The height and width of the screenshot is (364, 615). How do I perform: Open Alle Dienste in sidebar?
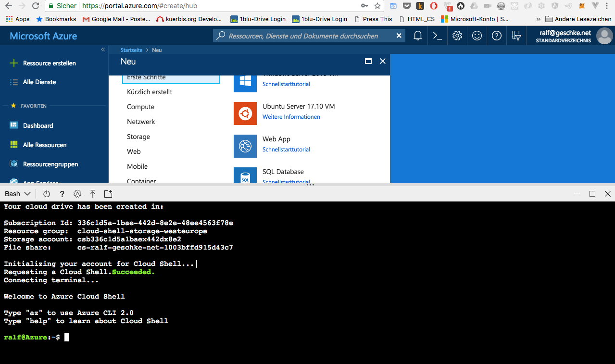(39, 82)
